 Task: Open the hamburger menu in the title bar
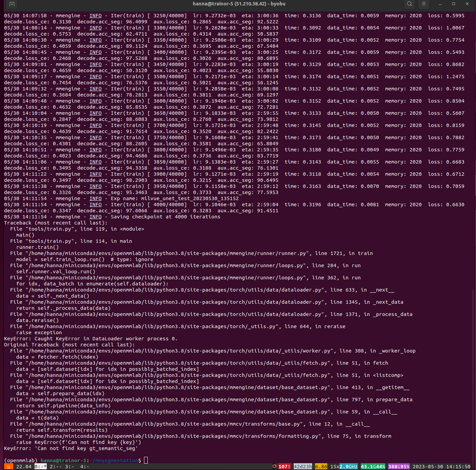coord(424,4)
